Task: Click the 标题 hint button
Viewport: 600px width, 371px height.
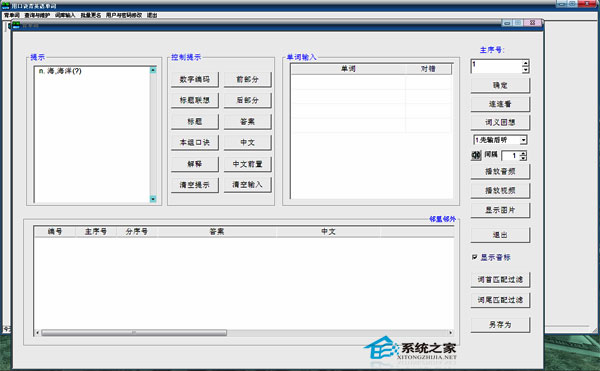Action: [195, 121]
